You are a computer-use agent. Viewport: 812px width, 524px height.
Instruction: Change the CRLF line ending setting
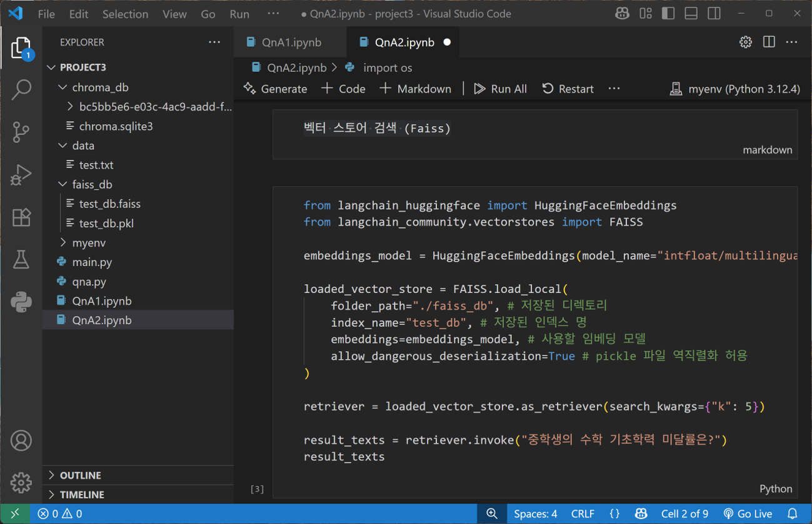click(583, 514)
